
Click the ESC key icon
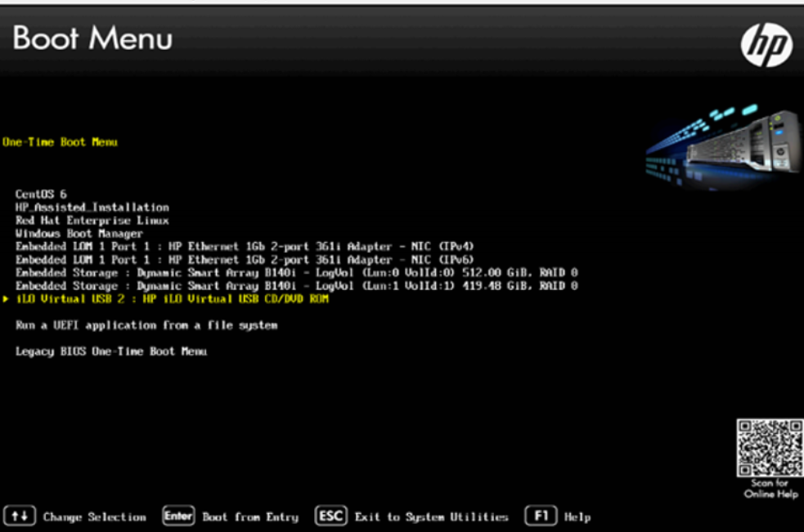[x=330, y=516]
